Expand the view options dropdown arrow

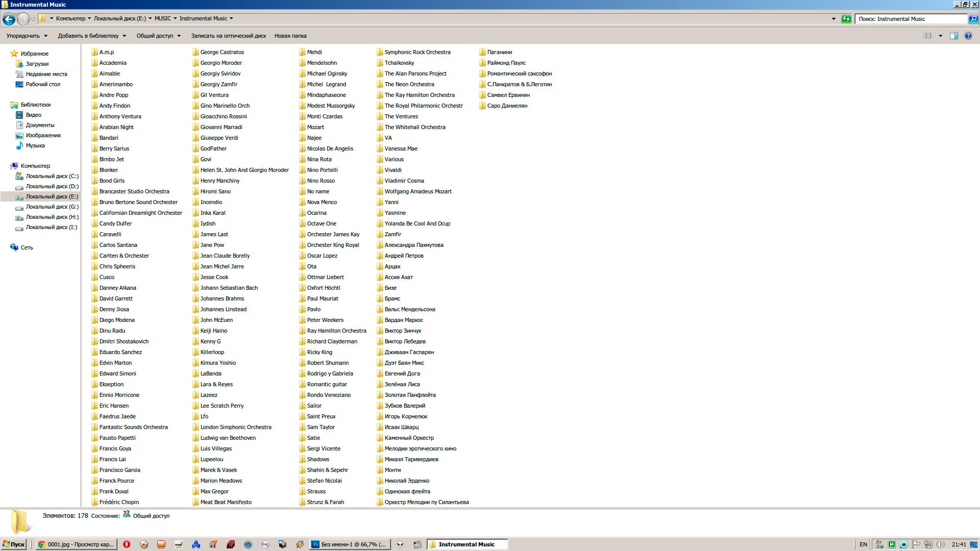click(940, 36)
